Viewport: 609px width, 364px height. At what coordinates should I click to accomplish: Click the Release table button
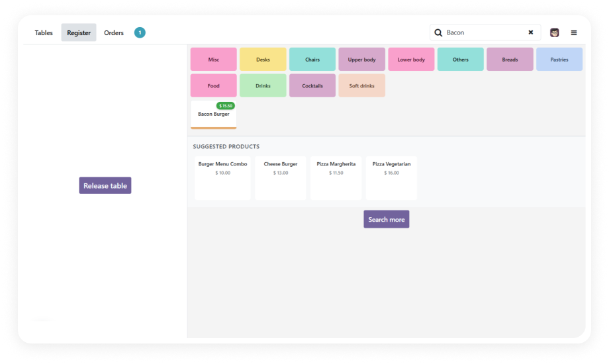tap(105, 186)
